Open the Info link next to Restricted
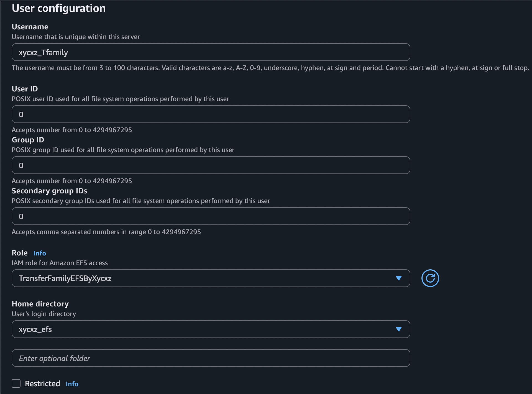Screen dimensions: 532x394 click(72, 384)
